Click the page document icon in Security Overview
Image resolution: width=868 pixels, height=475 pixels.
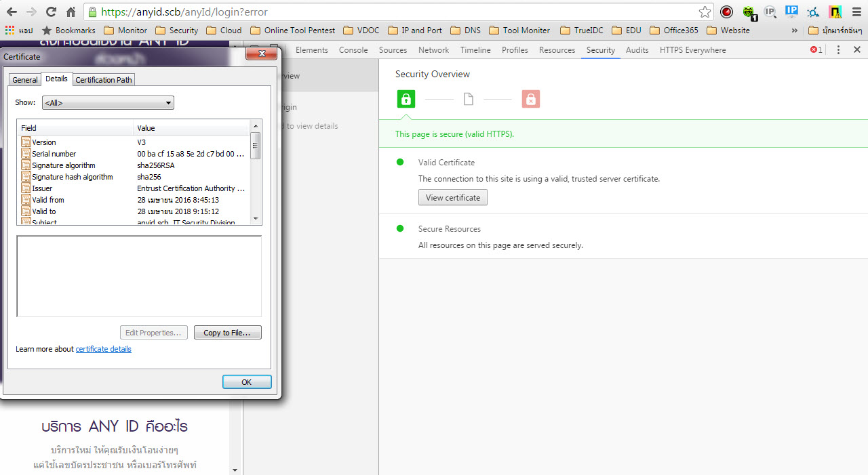[468, 100]
